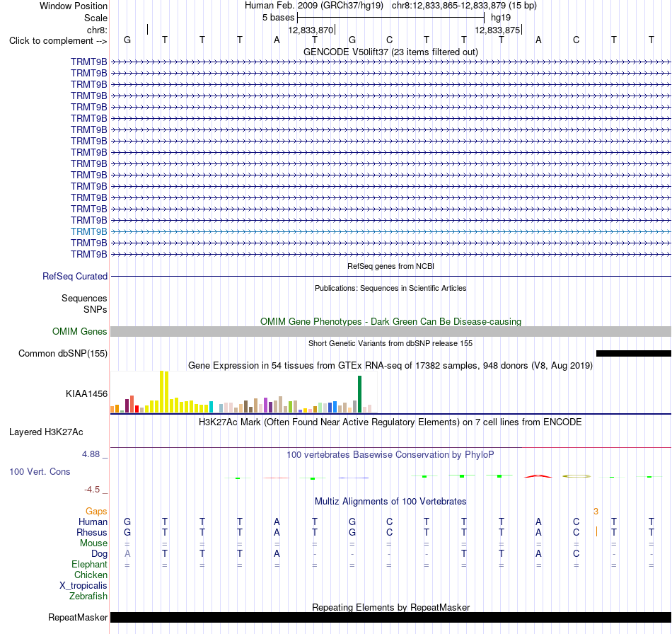
Task: Click the 'Window Position' track label
Action: [74, 6]
